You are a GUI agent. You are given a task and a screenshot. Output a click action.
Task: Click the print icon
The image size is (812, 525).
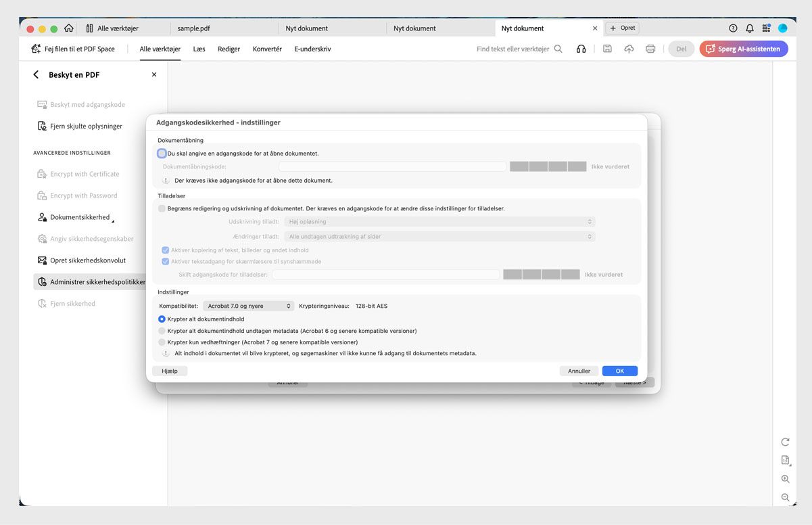[650, 49]
